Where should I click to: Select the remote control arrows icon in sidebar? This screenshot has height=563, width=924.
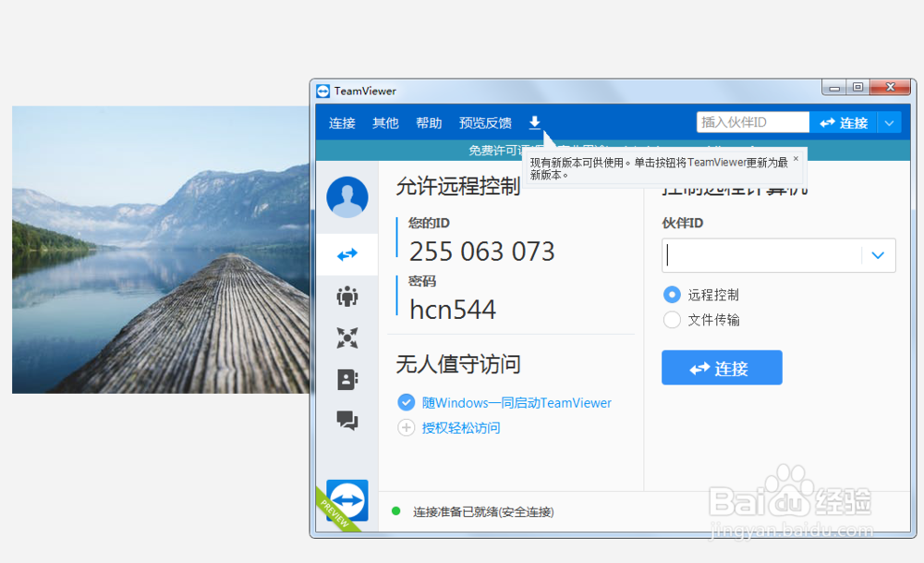click(346, 254)
